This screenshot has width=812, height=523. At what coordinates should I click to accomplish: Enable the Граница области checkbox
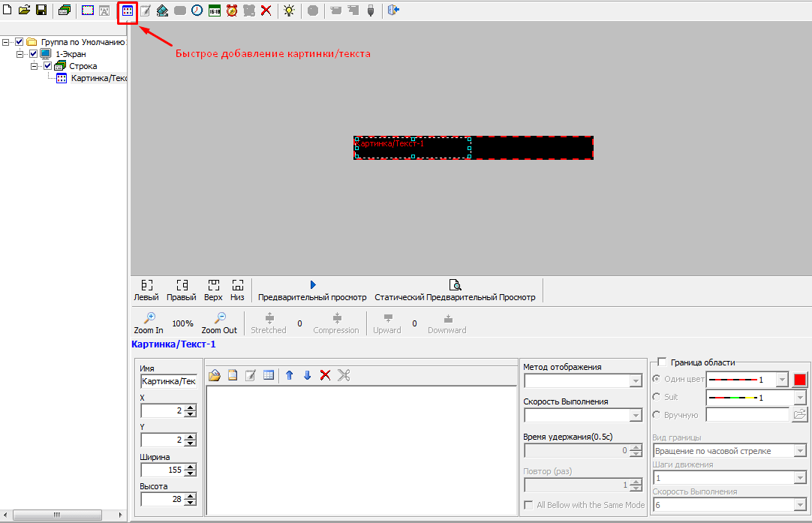tap(662, 362)
